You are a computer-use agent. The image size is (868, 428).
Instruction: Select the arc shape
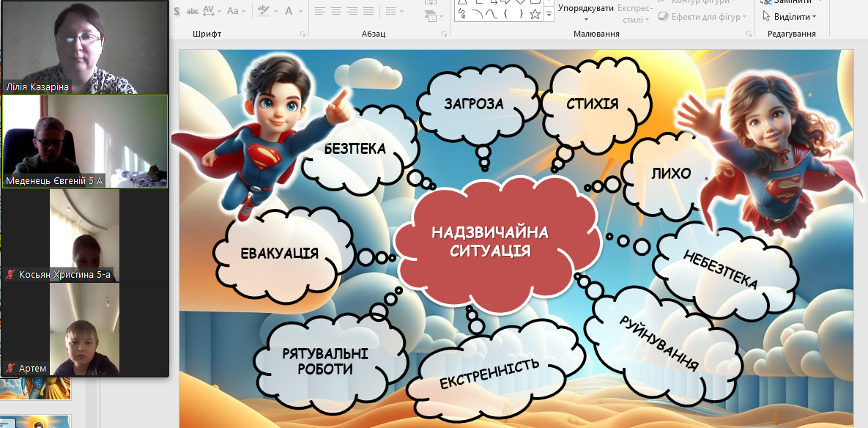pyautogui.click(x=477, y=15)
